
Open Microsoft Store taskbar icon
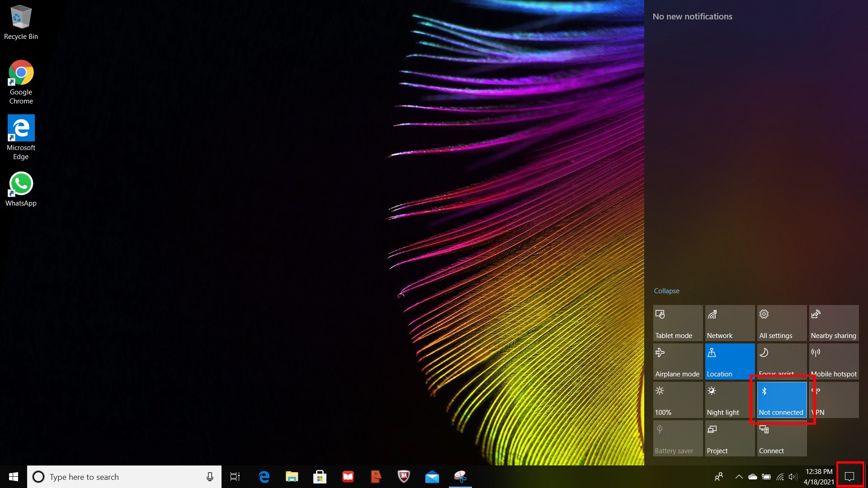coord(320,477)
